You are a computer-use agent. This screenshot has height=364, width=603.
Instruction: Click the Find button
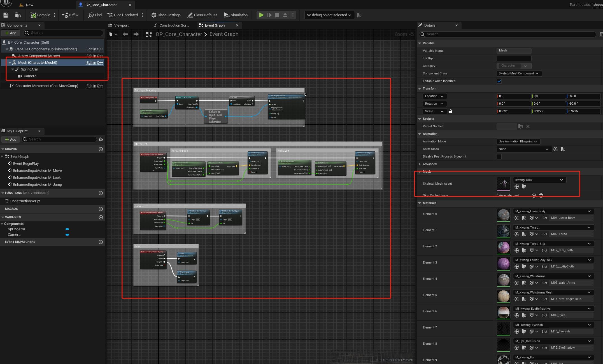[95, 15]
